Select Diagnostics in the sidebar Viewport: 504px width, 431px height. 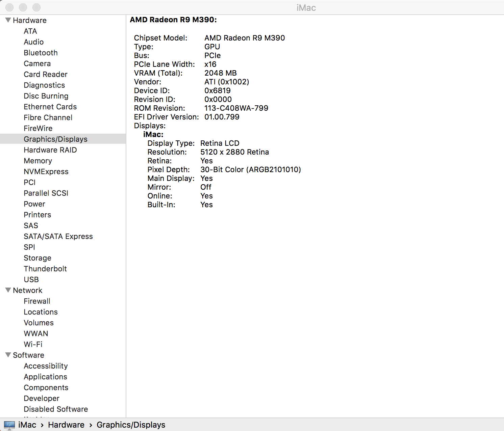click(x=44, y=85)
